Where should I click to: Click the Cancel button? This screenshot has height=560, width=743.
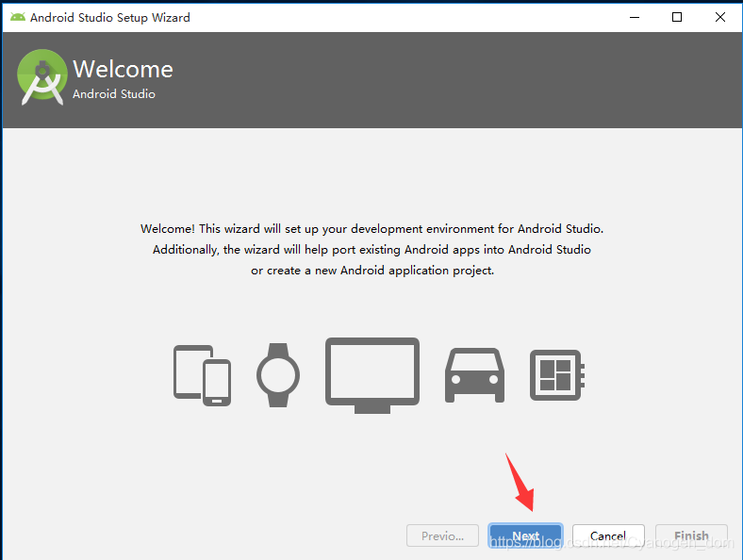click(x=608, y=535)
